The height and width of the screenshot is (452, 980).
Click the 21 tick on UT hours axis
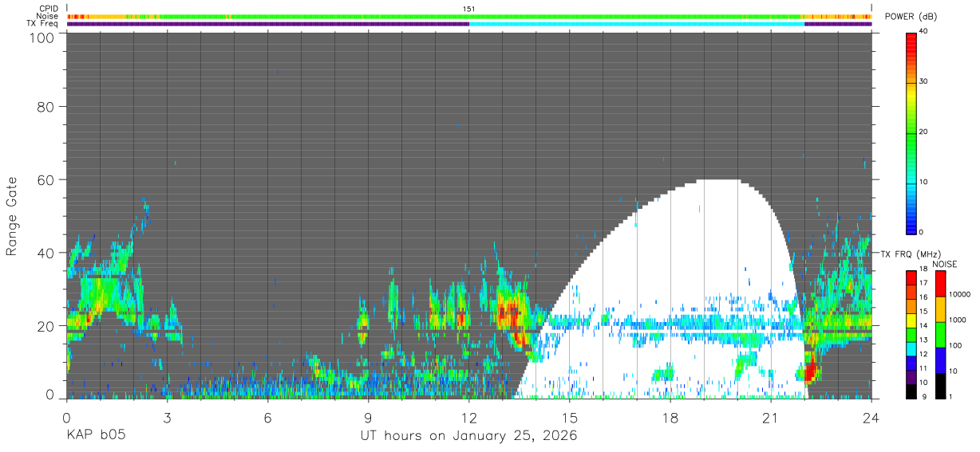[771, 417]
